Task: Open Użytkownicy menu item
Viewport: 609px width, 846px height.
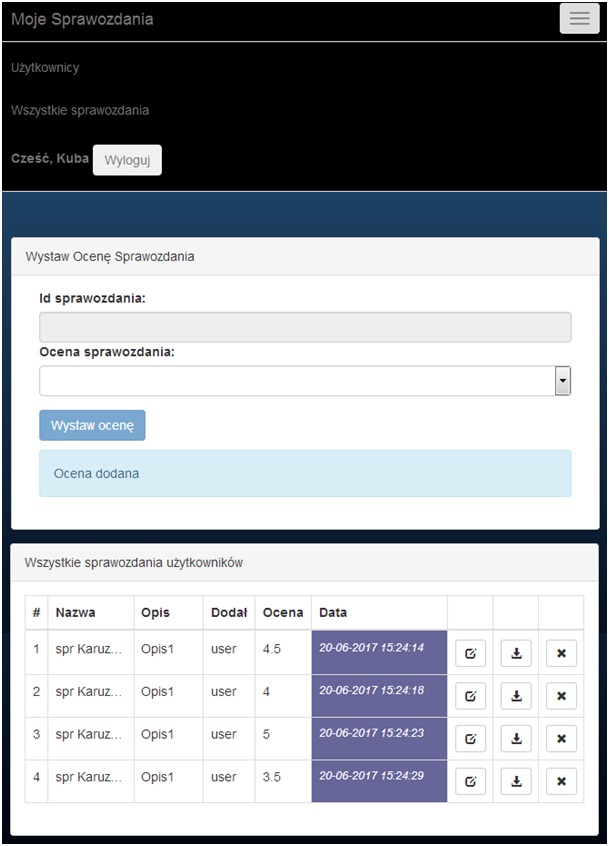Action: click(45, 68)
